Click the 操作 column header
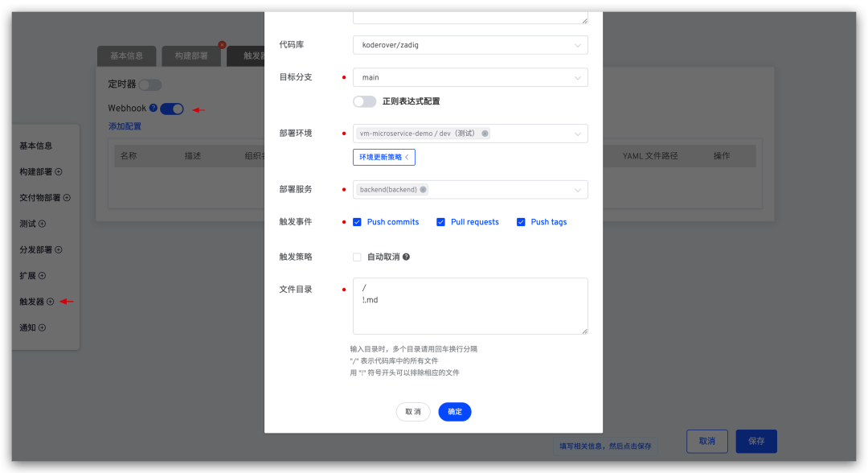This screenshot has height=473, width=868. pos(721,156)
